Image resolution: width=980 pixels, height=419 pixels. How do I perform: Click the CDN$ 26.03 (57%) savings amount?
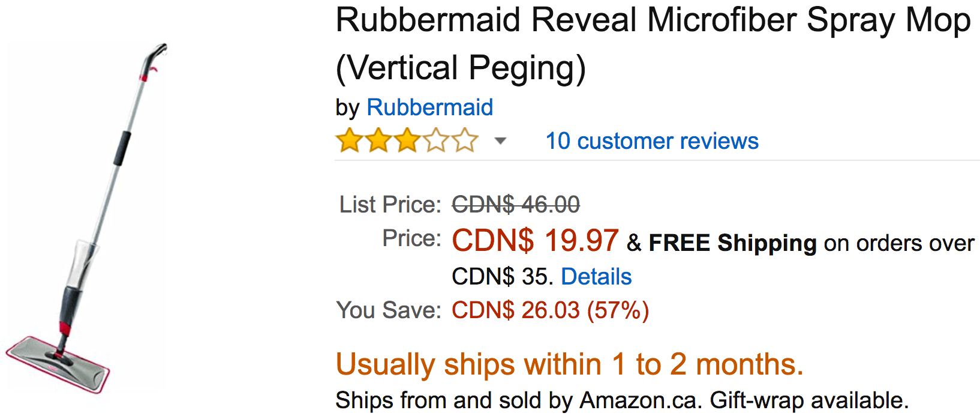pyautogui.click(x=550, y=310)
